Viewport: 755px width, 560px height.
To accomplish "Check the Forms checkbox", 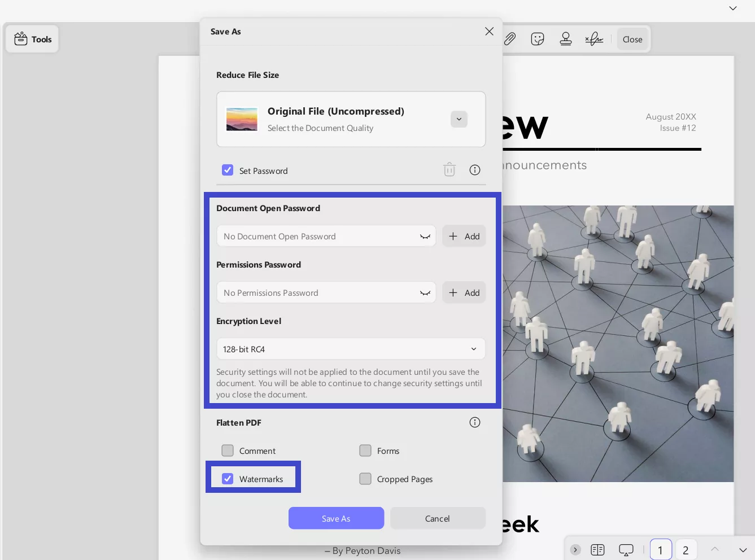I will click(365, 450).
